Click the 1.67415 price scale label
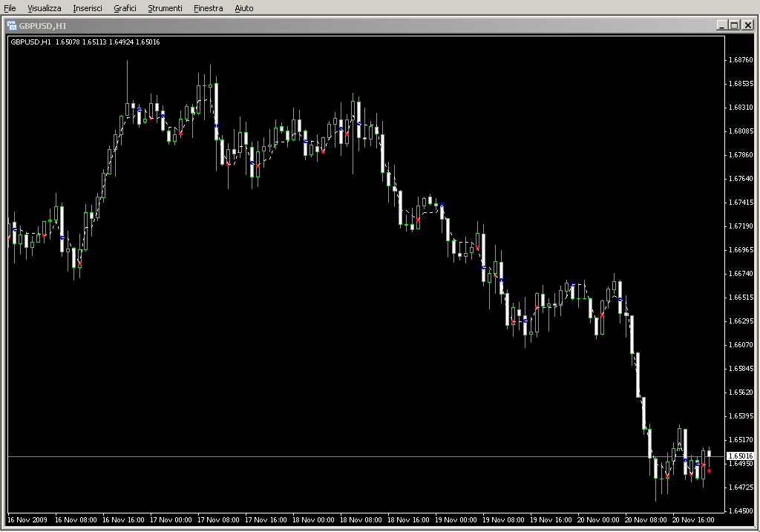The image size is (760, 532). pyautogui.click(x=741, y=203)
